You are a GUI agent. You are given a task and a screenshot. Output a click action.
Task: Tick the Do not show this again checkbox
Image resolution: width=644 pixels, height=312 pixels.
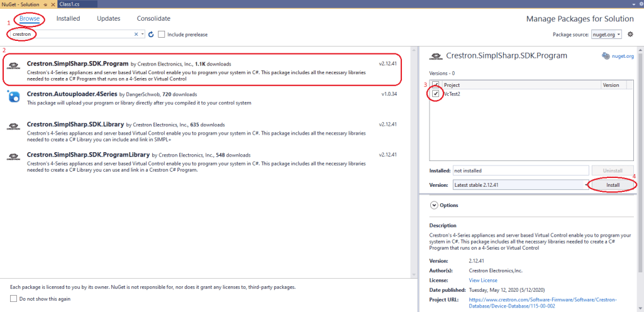(14, 298)
